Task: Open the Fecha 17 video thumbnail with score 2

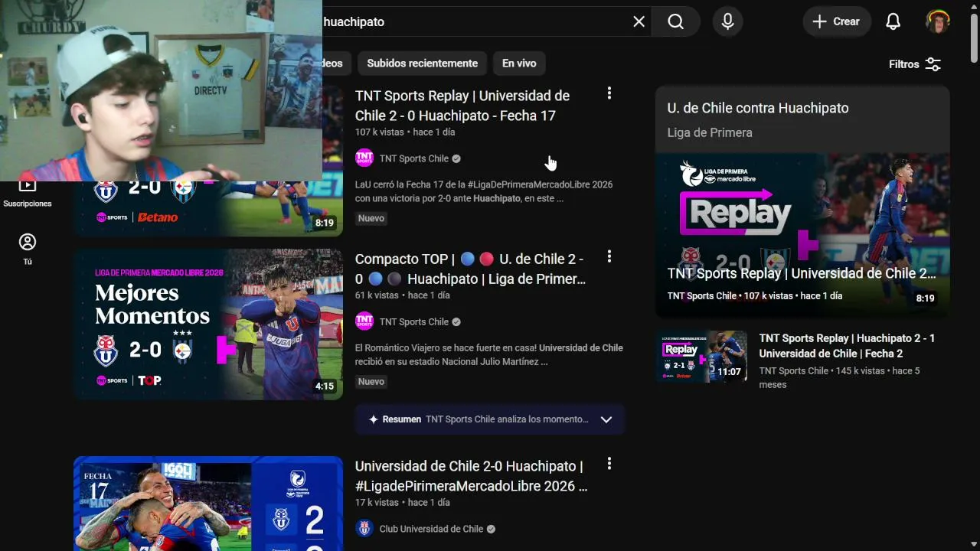Action: click(x=208, y=504)
